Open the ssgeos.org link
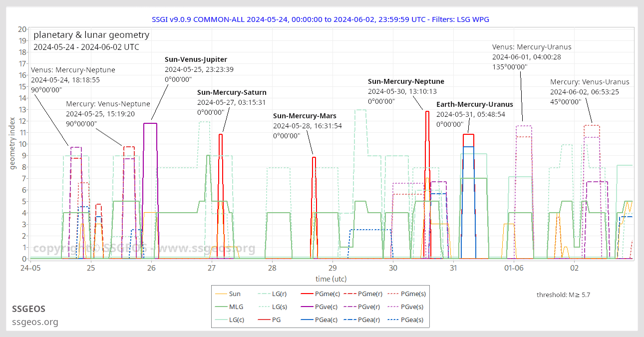 click(x=35, y=322)
